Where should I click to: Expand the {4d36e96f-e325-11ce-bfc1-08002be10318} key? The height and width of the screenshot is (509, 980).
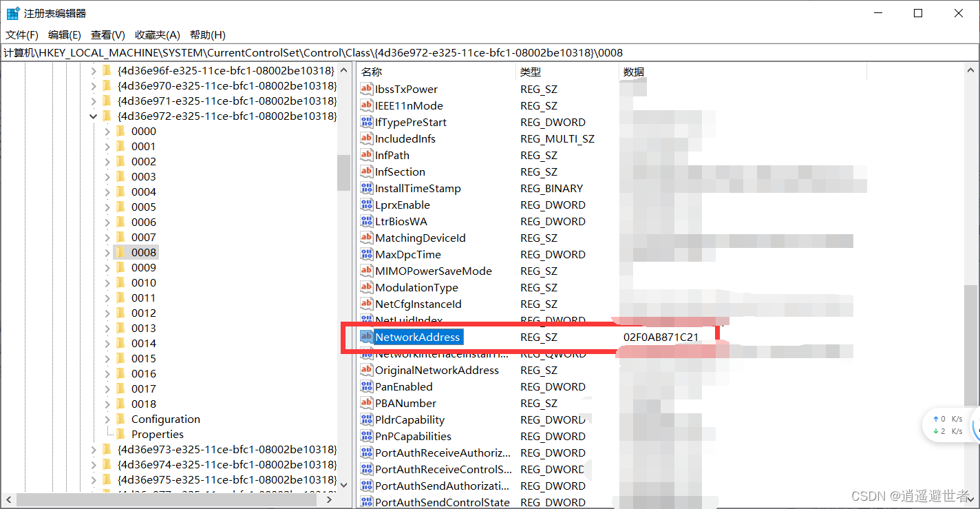pyautogui.click(x=94, y=70)
